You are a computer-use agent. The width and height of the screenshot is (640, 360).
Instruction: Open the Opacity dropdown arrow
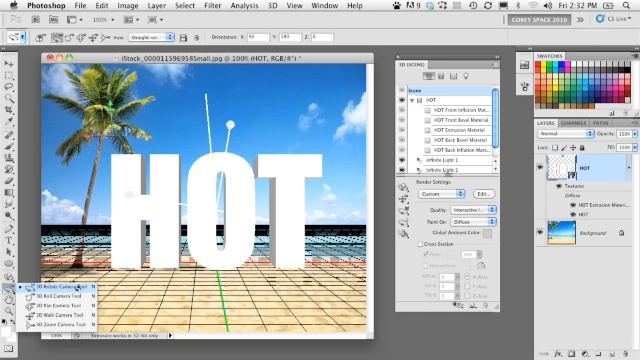[x=635, y=134]
